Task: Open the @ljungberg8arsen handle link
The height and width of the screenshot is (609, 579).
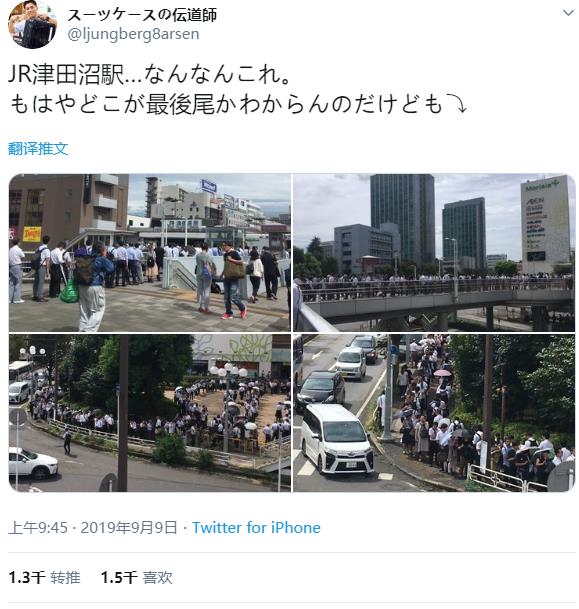Action: coord(133,34)
